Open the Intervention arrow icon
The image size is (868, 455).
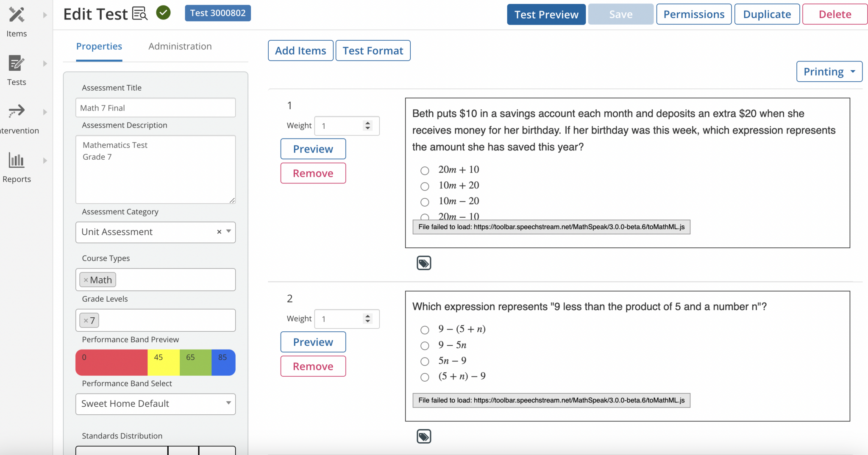pos(17,112)
